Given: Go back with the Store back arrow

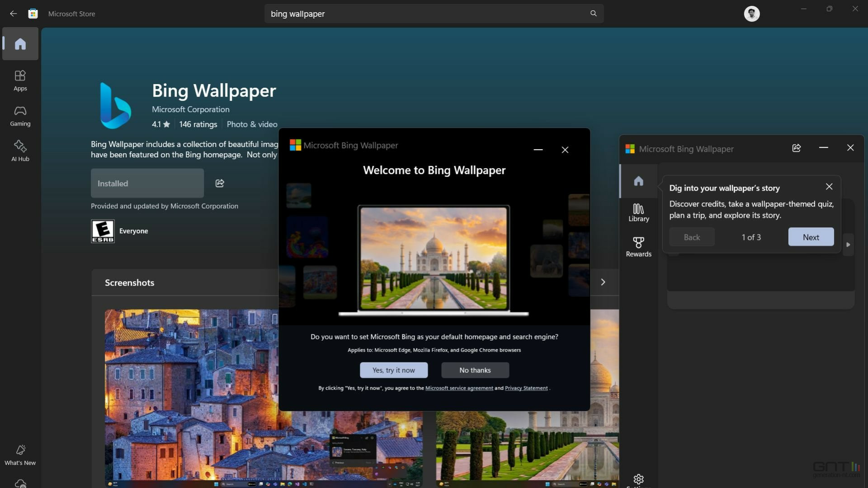Looking at the screenshot, I should 13,14.
